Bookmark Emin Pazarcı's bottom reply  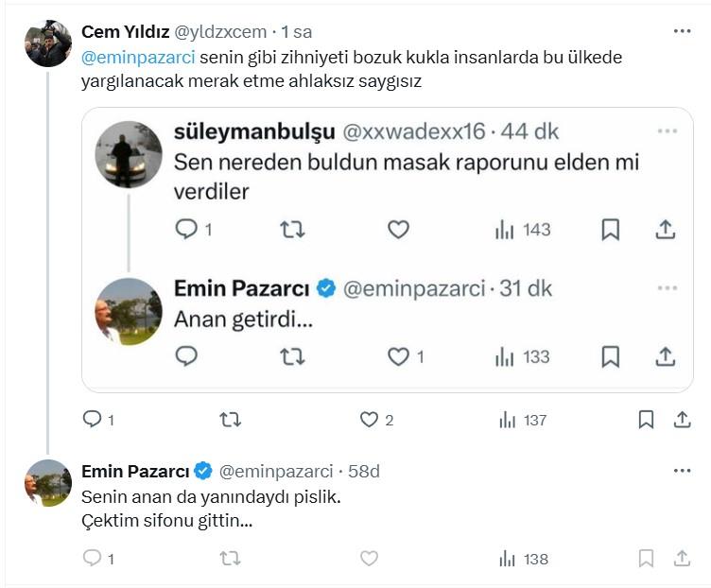[x=646, y=559]
